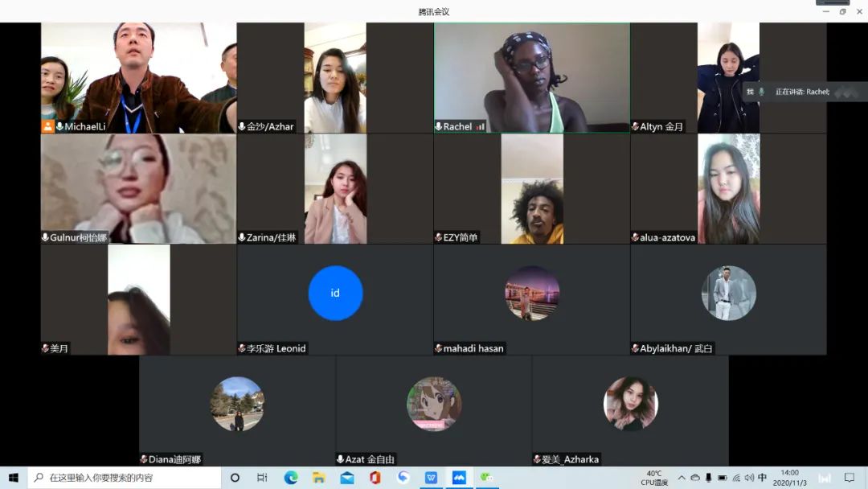
Task: Open the taskbar clock showing 14:00
Action: 790,478
